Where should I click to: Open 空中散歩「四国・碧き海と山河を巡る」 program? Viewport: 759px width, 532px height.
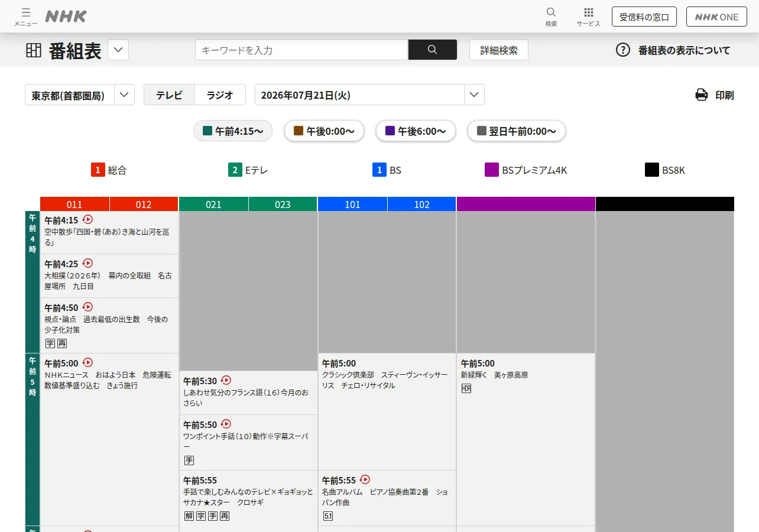pyautogui.click(x=109, y=232)
